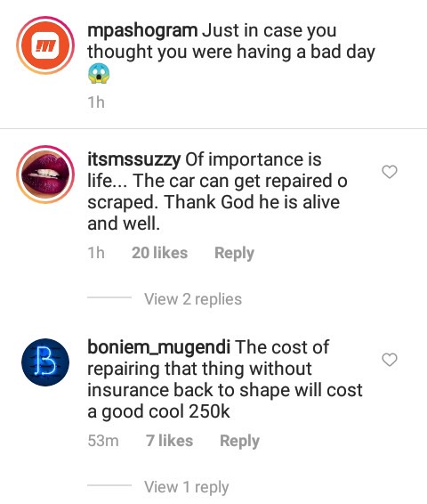This screenshot has height=504, width=427.
Task: Expand View 2 replies under itsmssuzzy
Action: click(x=193, y=299)
